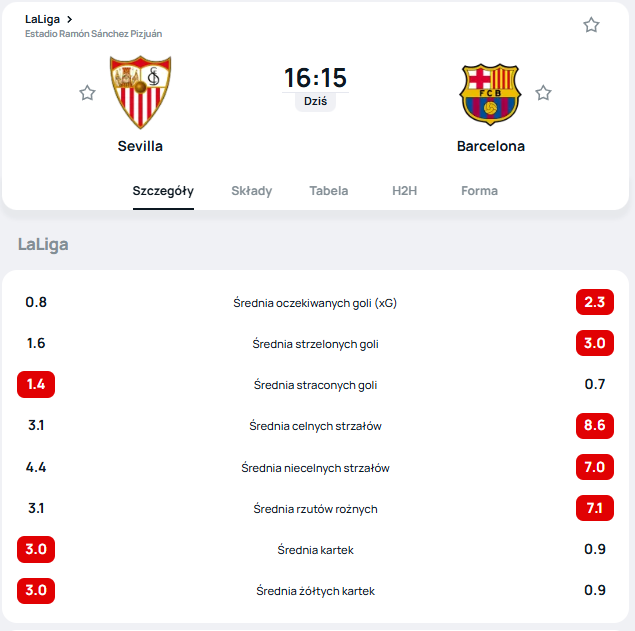Viewport: 635px width, 631px height.
Task: Click the red 2.3 xG badge
Action: [x=594, y=302]
